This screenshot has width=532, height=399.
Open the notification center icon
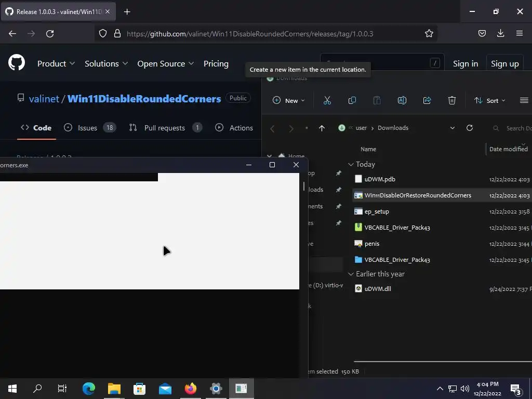pos(516,389)
